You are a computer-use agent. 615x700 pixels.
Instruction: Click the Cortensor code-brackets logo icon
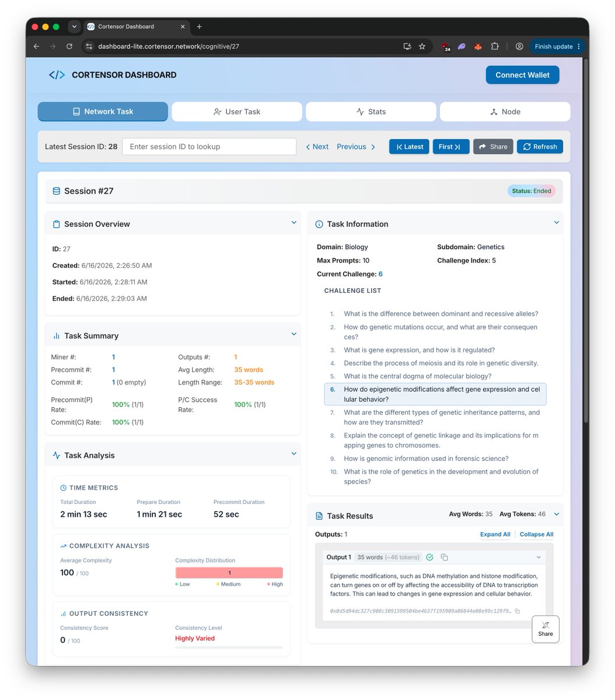(57, 75)
